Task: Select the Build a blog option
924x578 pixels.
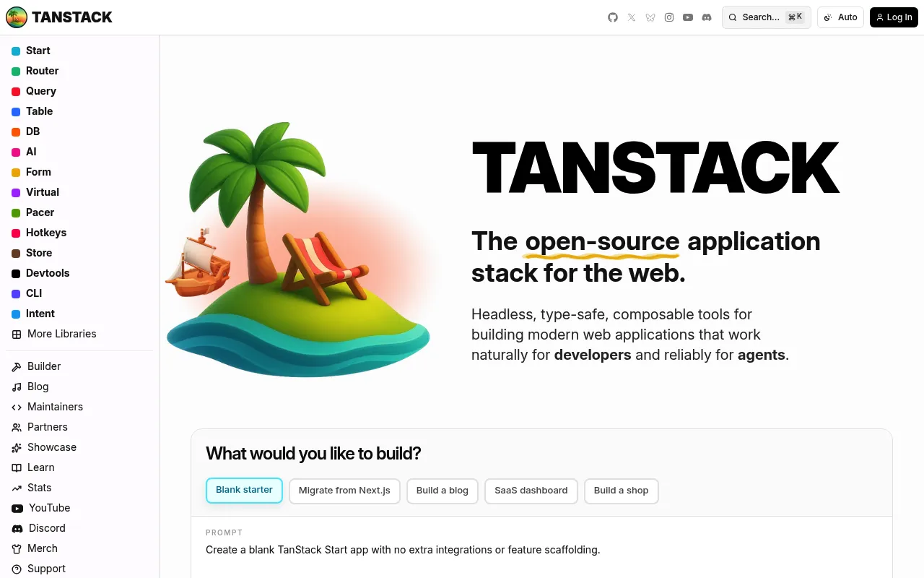Action: pos(443,491)
